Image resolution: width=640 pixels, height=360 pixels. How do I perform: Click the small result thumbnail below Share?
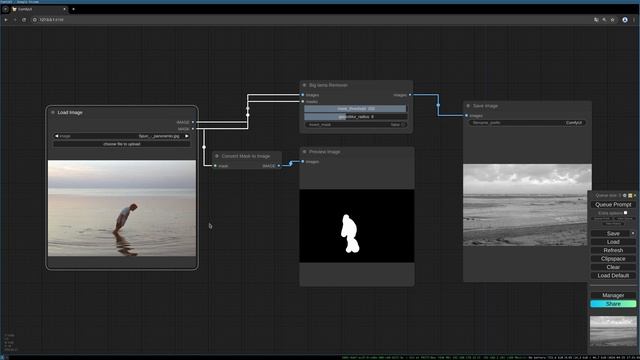coord(613,331)
